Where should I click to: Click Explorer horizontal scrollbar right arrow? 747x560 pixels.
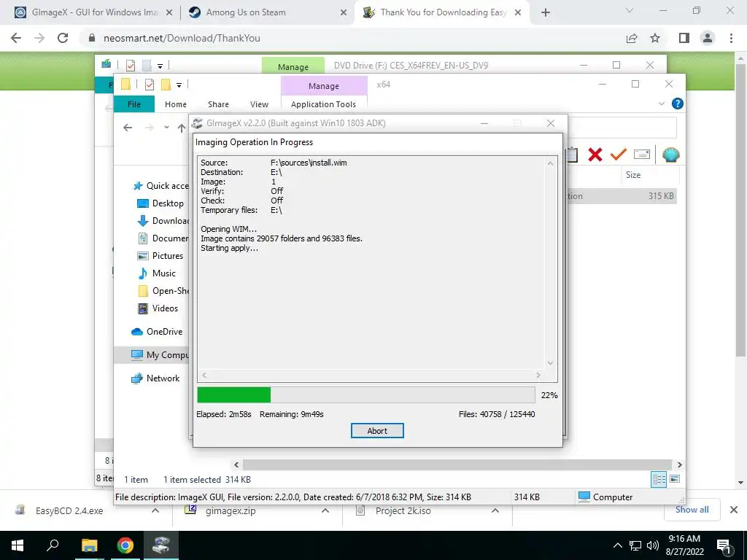[x=679, y=464]
